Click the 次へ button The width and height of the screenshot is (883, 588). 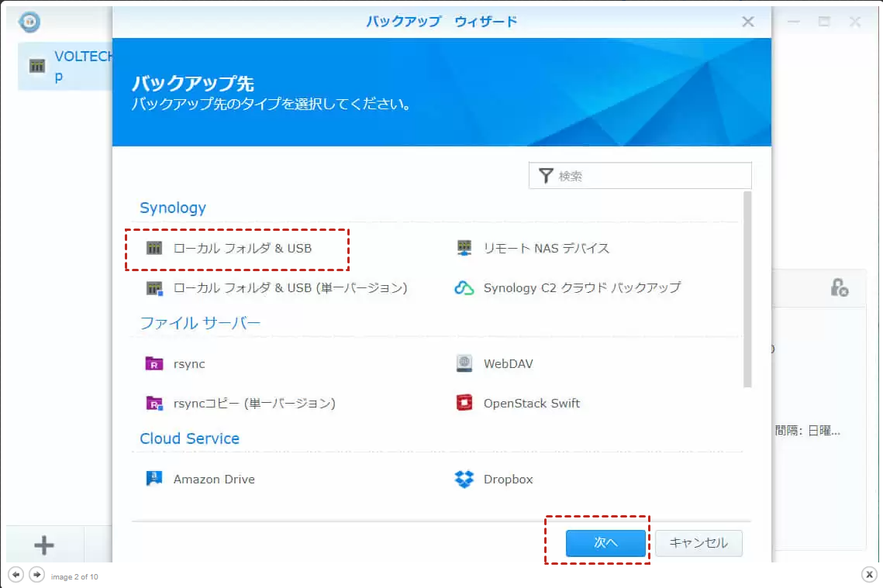pyautogui.click(x=605, y=543)
